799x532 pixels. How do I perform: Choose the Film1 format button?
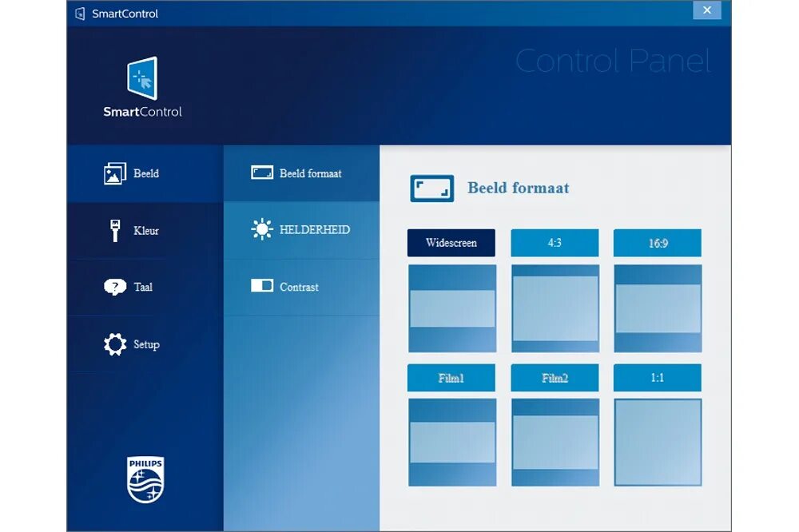click(x=451, y=378)
